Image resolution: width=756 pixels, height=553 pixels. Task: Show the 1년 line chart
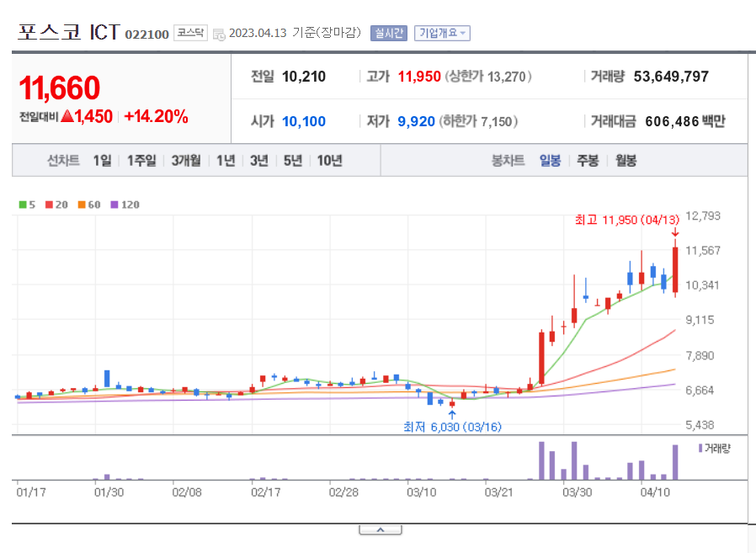tap(226, 161)
